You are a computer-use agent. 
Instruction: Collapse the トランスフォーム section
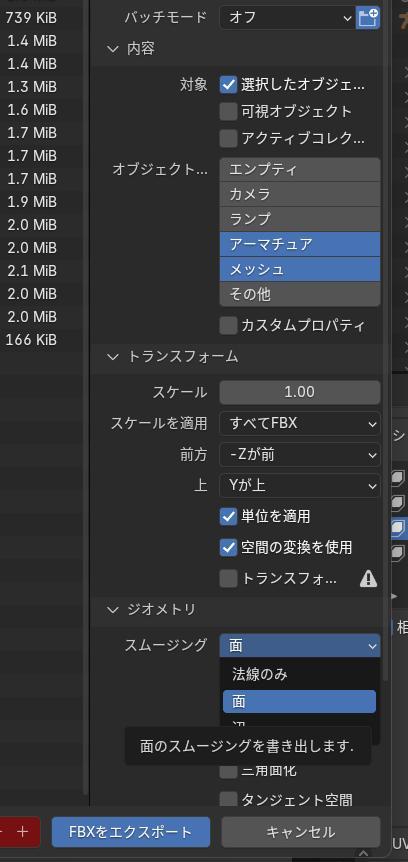(x=113, y=357)
